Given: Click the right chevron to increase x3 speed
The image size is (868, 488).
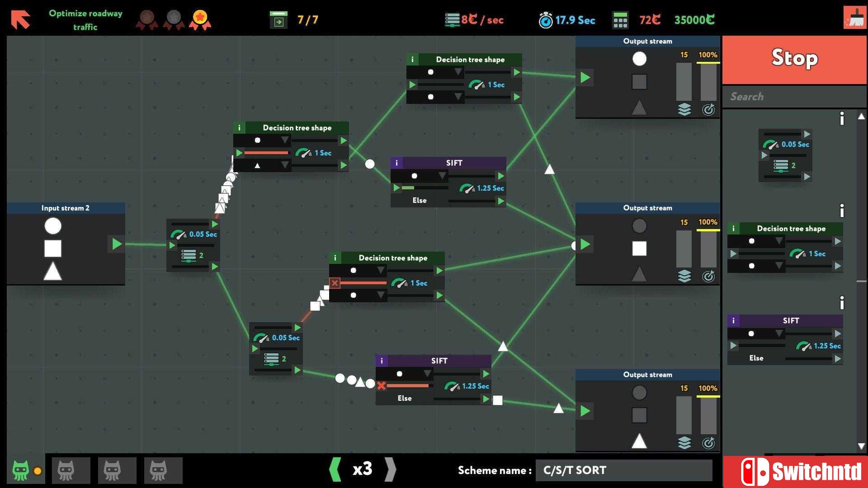Looking at the screenshot, I should tap(390, 470).
